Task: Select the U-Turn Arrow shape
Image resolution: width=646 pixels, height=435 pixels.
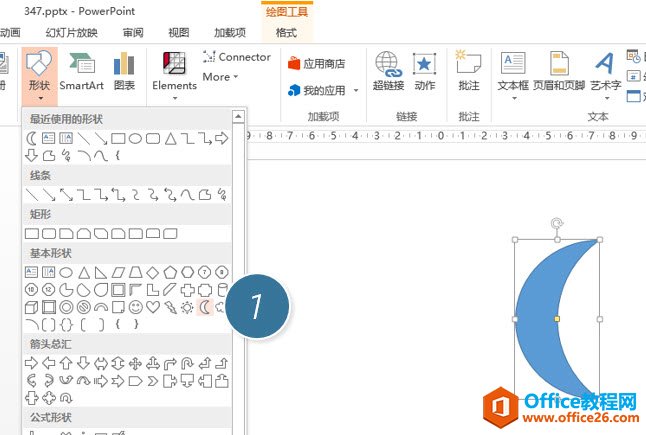Action: click(x=187, y=363)
